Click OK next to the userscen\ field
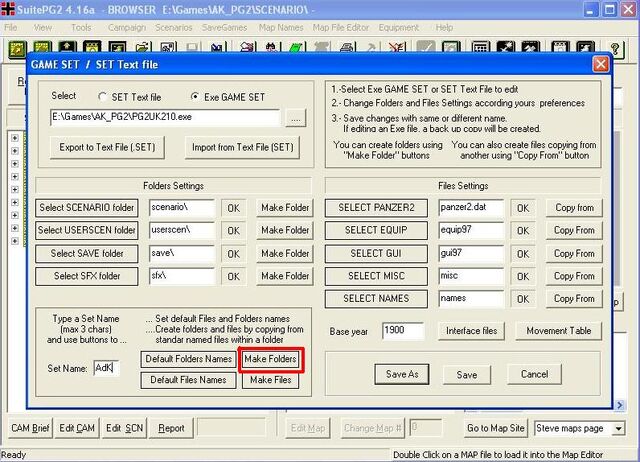 233,231
